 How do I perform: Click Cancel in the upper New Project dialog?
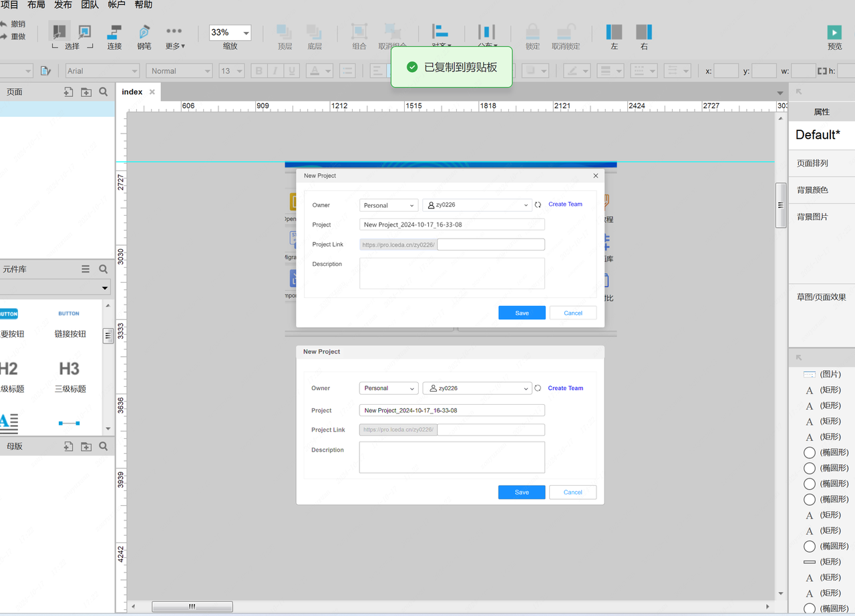tap(573, 313)
